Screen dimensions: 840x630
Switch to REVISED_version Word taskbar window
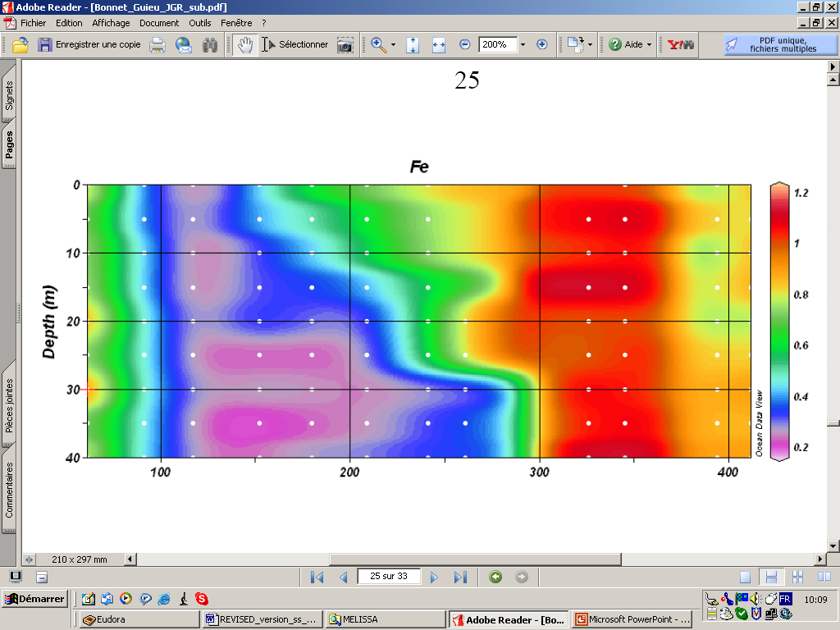263,619
